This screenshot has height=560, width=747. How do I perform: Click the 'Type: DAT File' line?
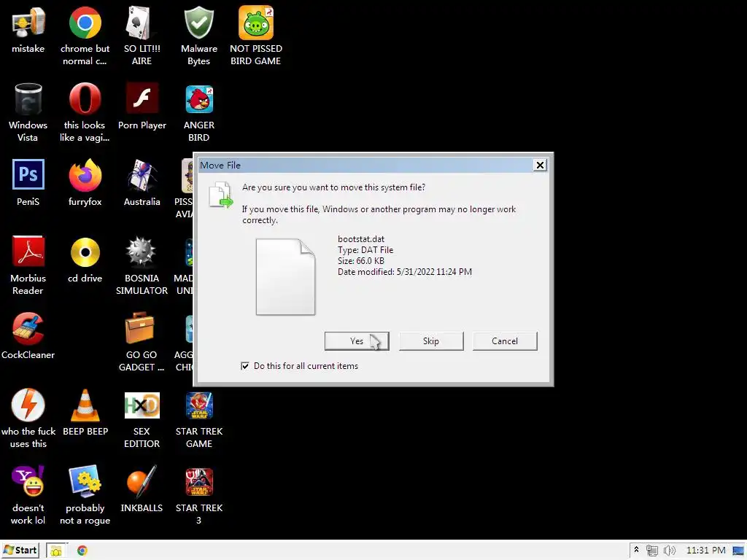[365, 250]
